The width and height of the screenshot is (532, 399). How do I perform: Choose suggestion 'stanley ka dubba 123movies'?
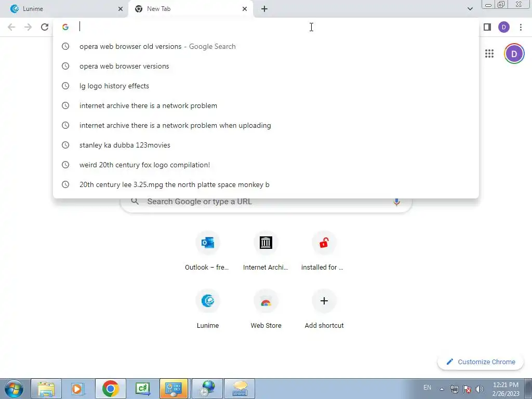coord(265,145)
